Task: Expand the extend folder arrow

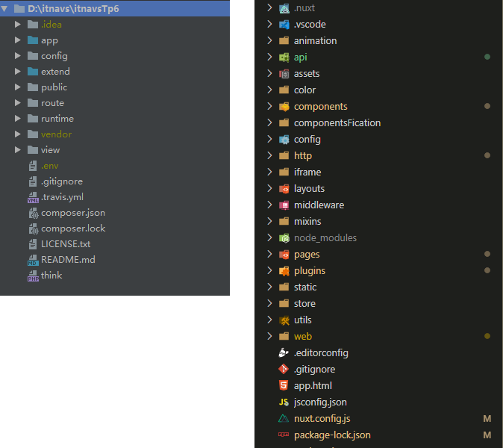Action: [18, 71]
